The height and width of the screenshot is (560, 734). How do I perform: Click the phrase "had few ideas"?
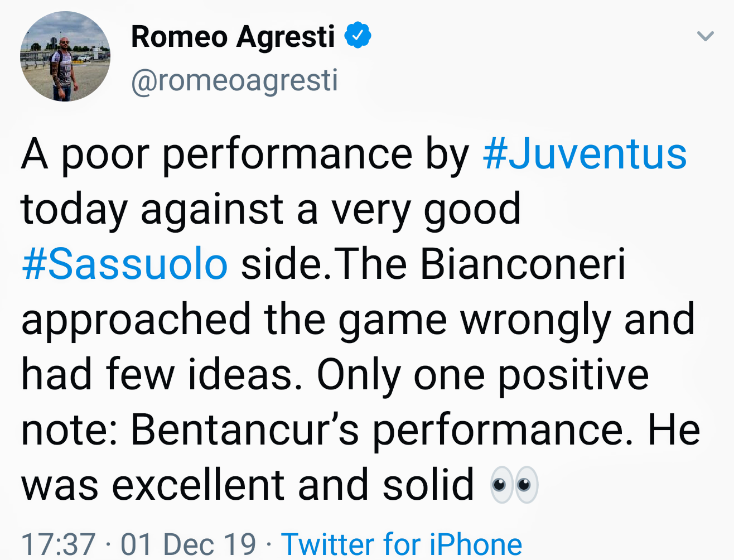coord(157,374)
